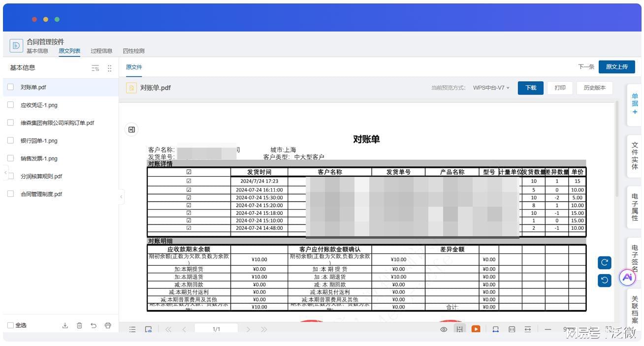Open the 四性检测 tab
Screen dimensions: 644x346
(x=133, y=51)
